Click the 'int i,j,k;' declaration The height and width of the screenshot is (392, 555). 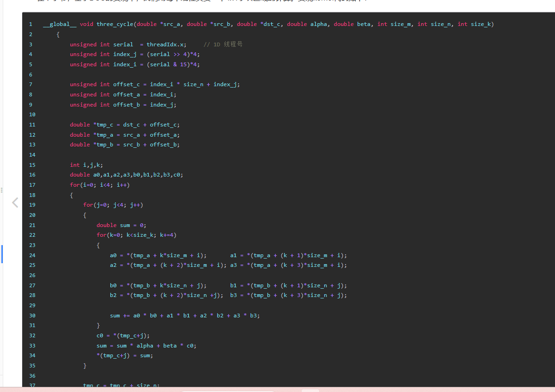86,165
